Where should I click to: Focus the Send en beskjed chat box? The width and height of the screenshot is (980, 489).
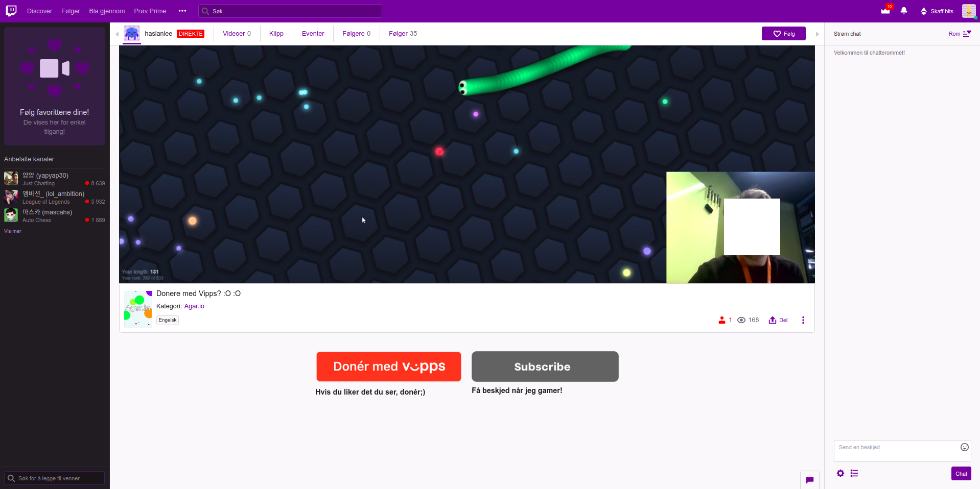(x=902, y=451)
